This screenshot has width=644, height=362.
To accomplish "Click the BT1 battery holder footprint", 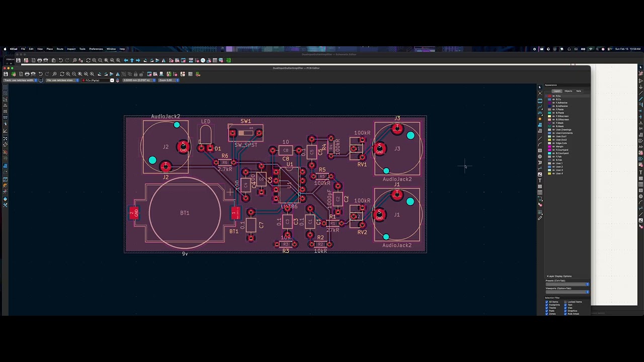I will coord(185,213).
